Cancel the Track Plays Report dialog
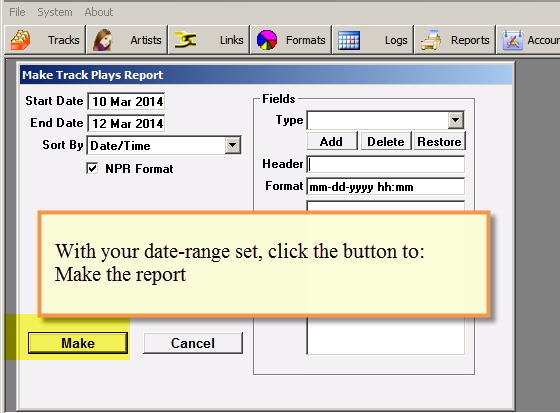 (x=193, y=343)
